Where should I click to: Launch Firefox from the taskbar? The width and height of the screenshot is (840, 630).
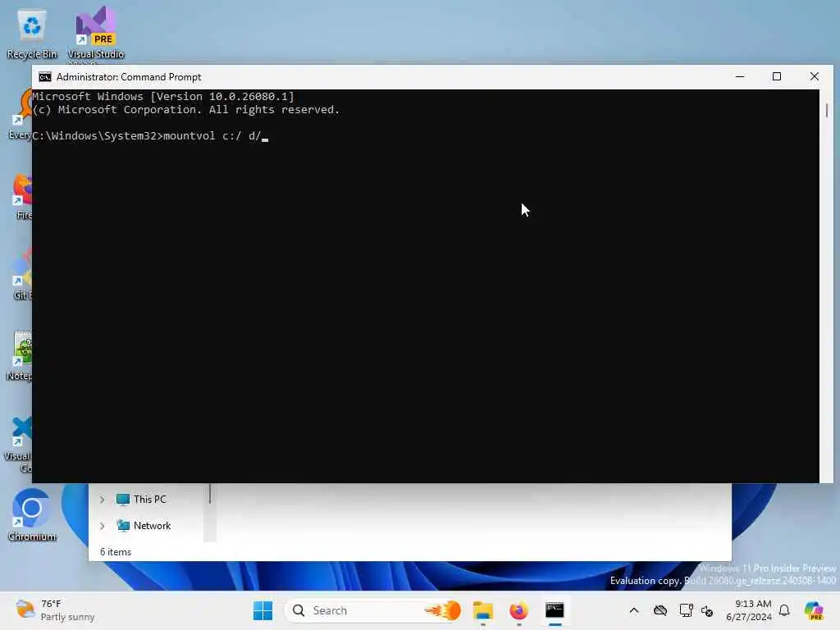click(x=518, y=610)
